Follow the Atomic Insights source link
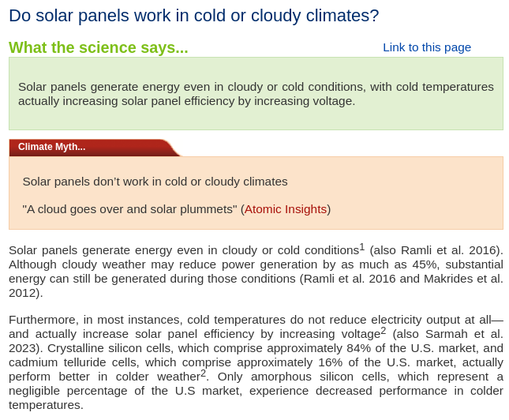This screenshot has width=509, height=420. pyautogui.click(x=286, y=209)
